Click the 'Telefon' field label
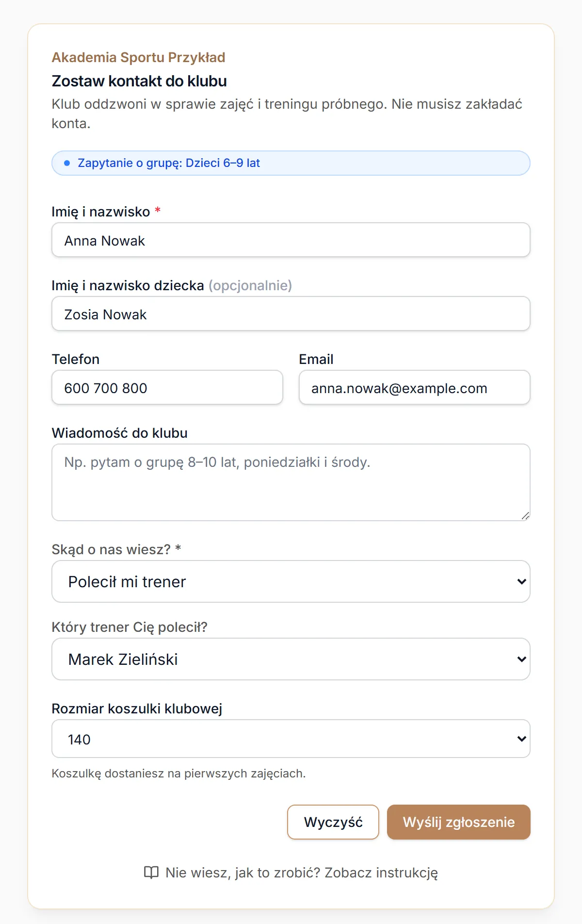This screenshot has width=582, height=924. (x=76, y=359)
